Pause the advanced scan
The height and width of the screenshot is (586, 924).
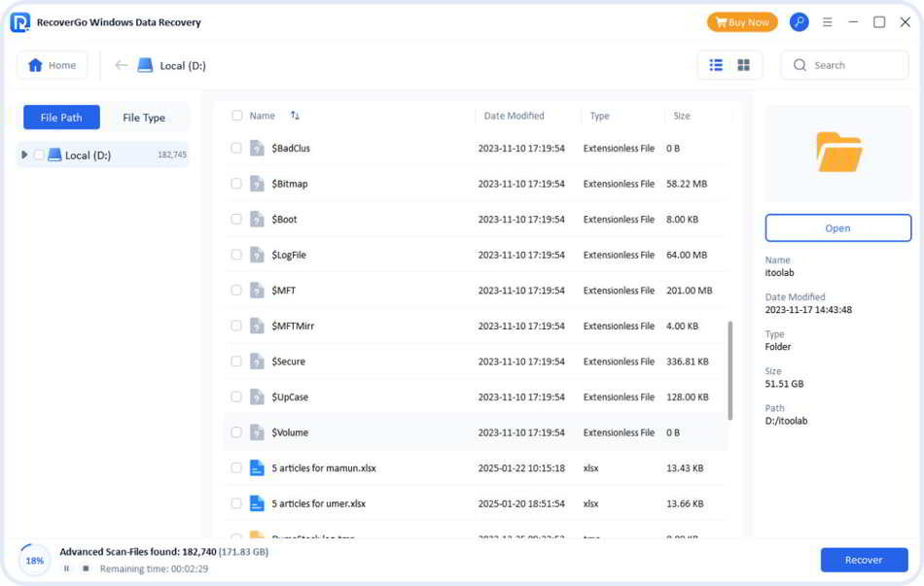[67, 568]
